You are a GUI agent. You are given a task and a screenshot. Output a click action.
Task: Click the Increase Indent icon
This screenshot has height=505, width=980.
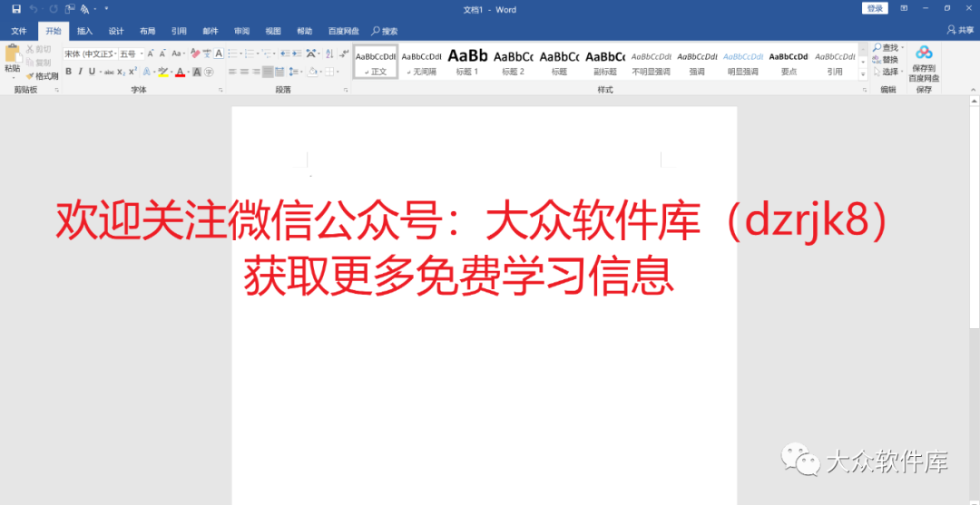click(296, 53)
